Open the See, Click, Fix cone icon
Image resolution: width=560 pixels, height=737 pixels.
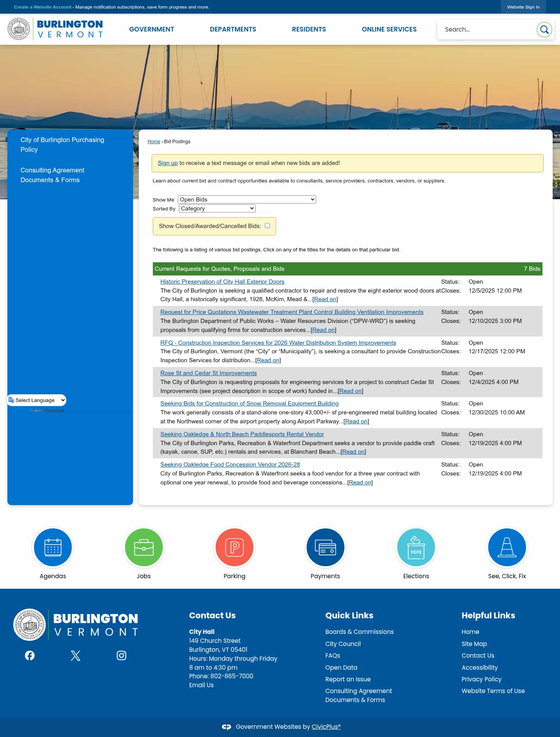(x=507, y=547)
